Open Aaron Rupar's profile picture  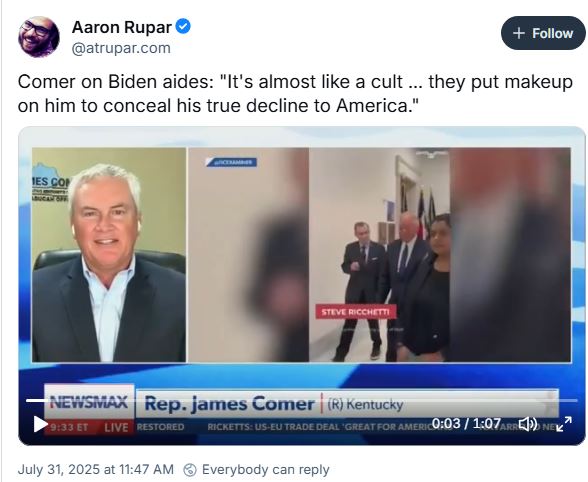(x=39, y=37)
